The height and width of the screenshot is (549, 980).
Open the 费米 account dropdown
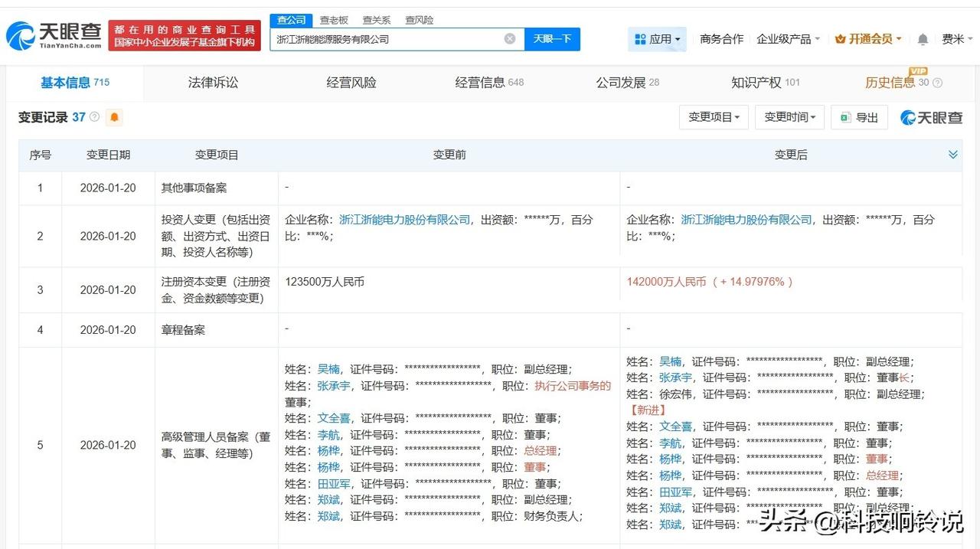[957, 39]
